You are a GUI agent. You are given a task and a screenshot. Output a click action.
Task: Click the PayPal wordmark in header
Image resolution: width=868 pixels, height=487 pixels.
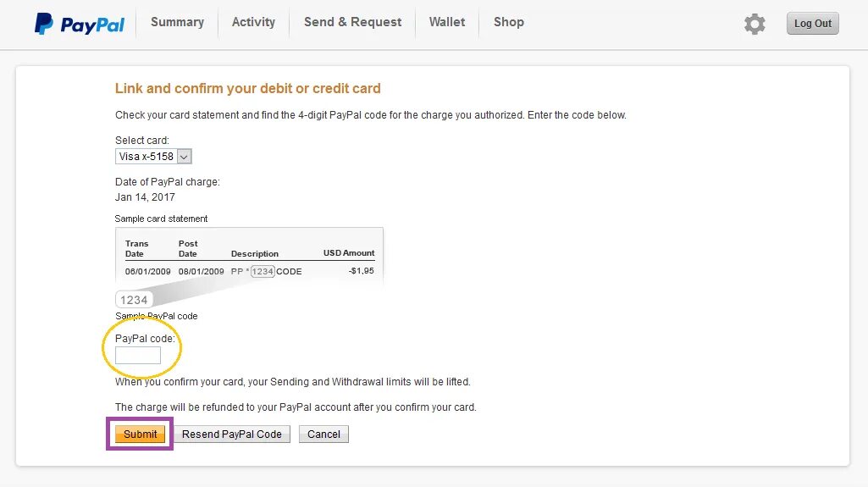92,25
